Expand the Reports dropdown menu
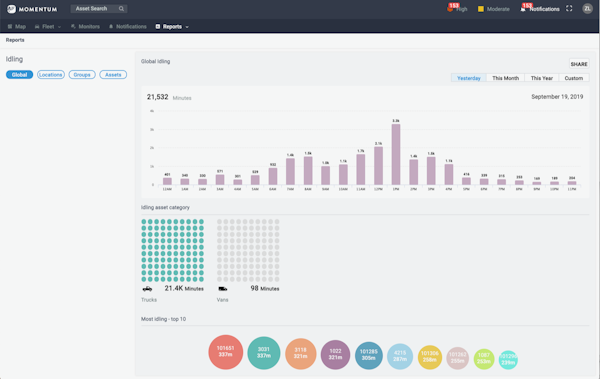 click(x=172, y=26)
